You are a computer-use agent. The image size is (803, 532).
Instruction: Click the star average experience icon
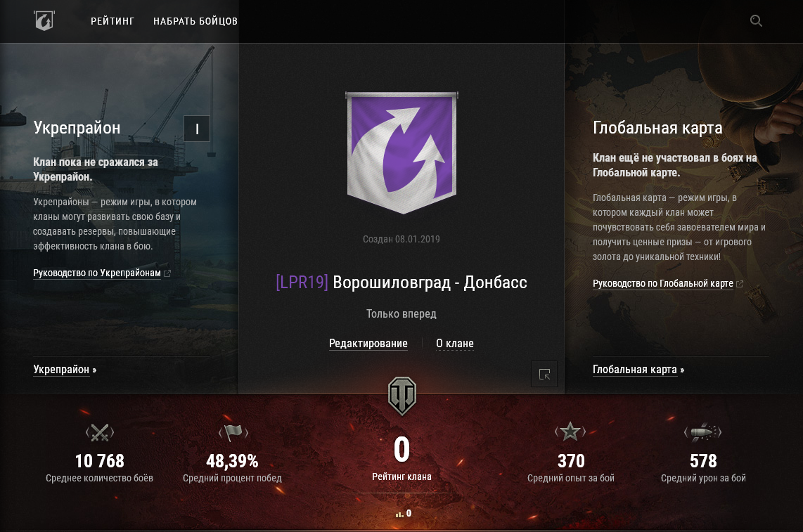pyautogui.click(x=570, y=432)
